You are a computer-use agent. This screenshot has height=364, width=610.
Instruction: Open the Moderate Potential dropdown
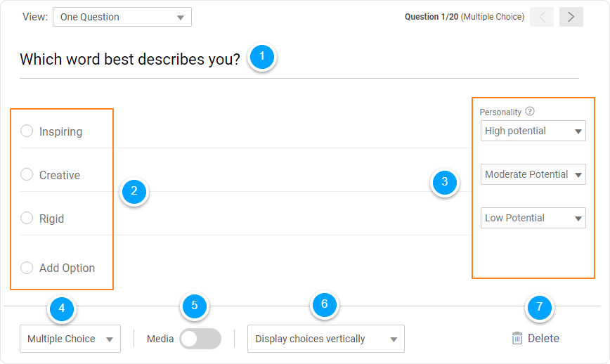pyautogui.click(x=533, y=174)
